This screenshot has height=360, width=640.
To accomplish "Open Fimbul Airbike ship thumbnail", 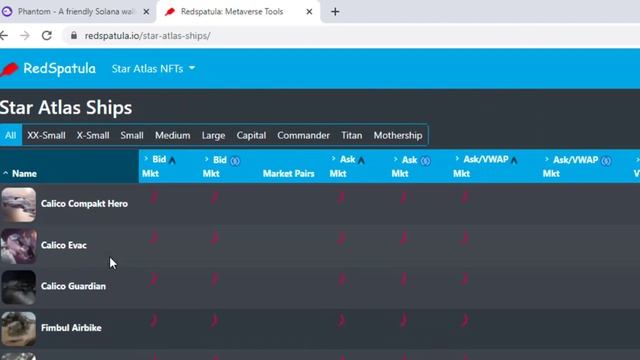I will tap(18, 329).
